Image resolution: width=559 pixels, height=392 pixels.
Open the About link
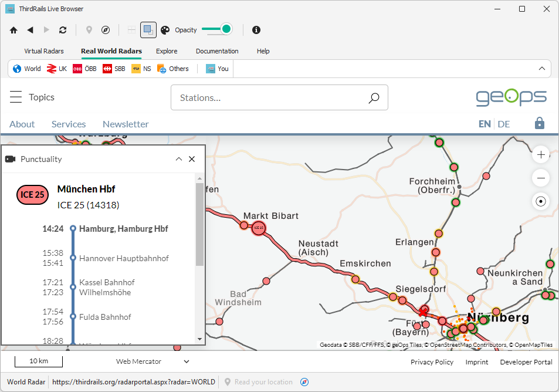click(x=22, y=124)
